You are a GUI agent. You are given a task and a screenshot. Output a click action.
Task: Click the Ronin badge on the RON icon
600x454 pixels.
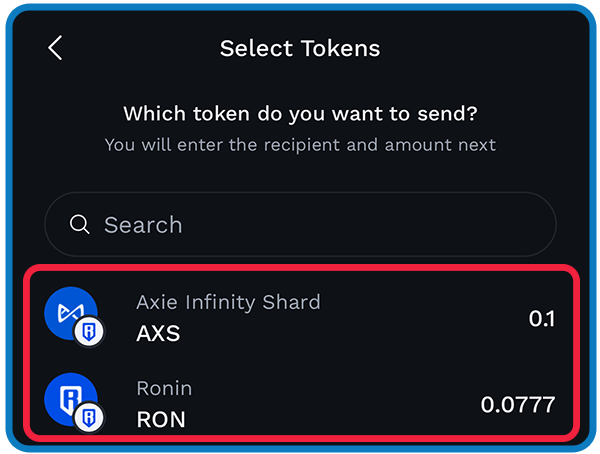pos(89,418)
